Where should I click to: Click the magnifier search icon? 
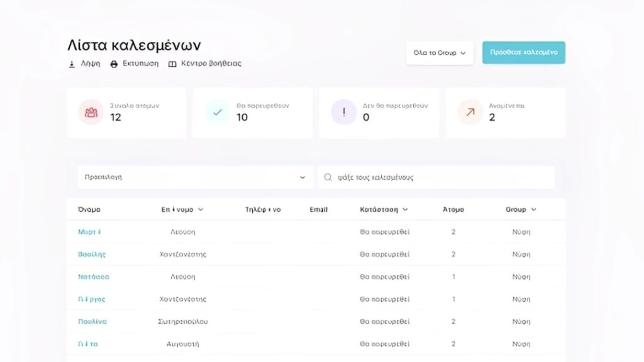(x=328, y=178)
